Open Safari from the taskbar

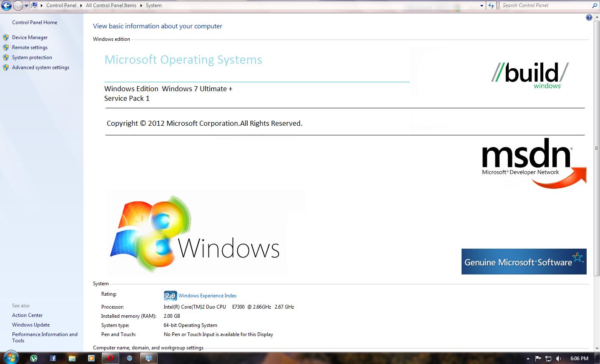tap(129, 358)
